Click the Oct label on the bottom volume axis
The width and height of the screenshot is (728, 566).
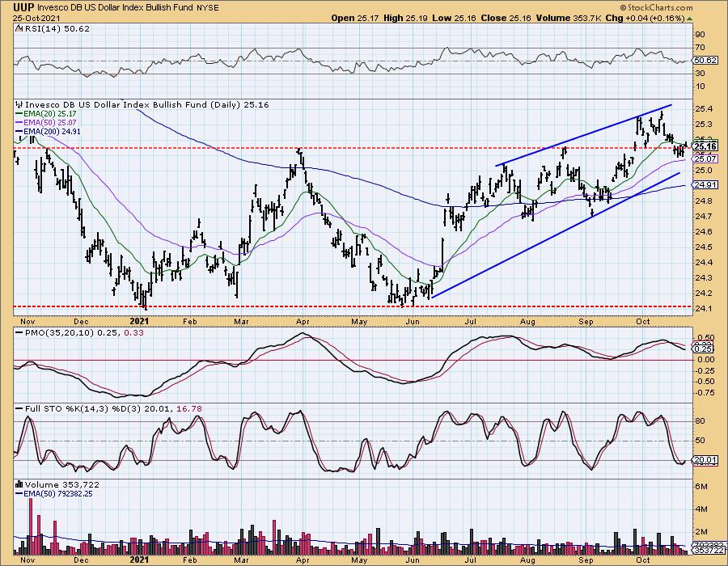point(642,560)
